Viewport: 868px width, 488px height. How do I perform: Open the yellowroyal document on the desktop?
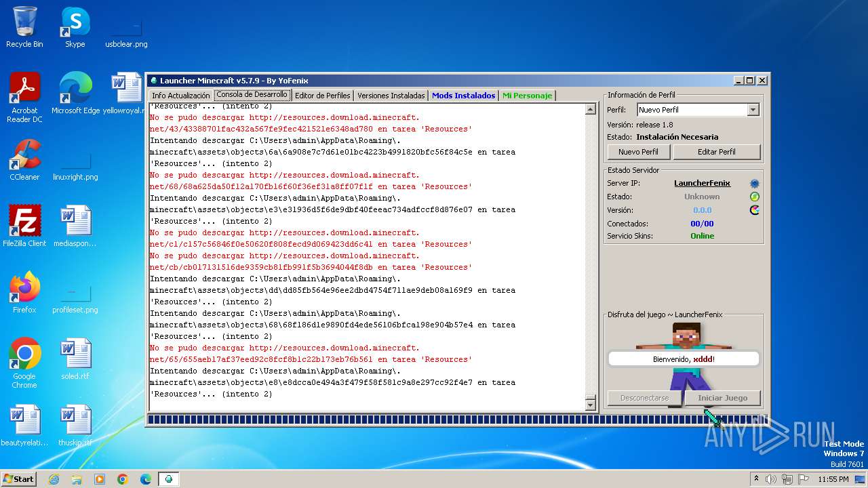point(126,94)
